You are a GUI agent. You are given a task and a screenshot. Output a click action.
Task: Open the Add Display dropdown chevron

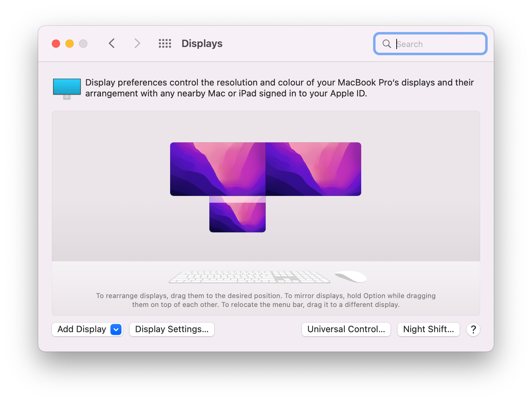(115, 329)
